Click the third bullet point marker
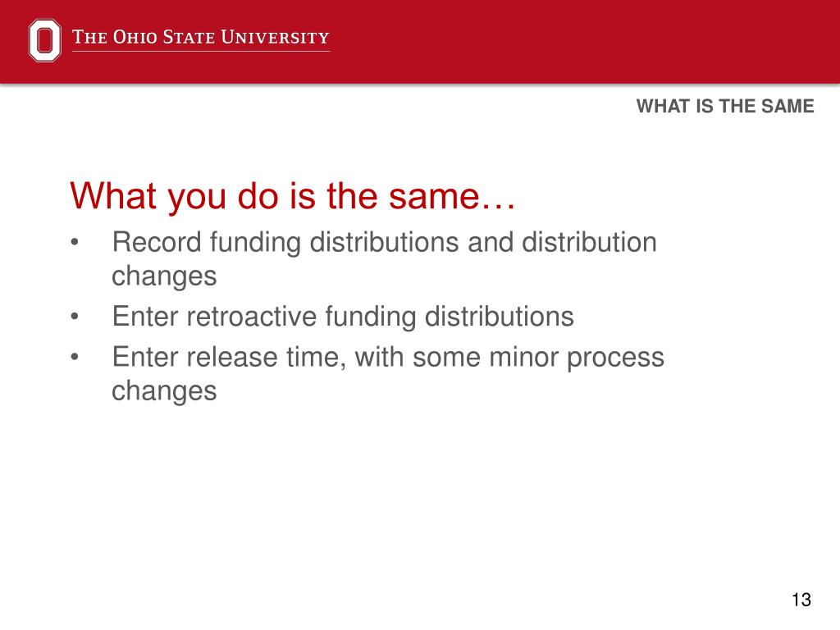The image size is (840, 630). point(75,358)
